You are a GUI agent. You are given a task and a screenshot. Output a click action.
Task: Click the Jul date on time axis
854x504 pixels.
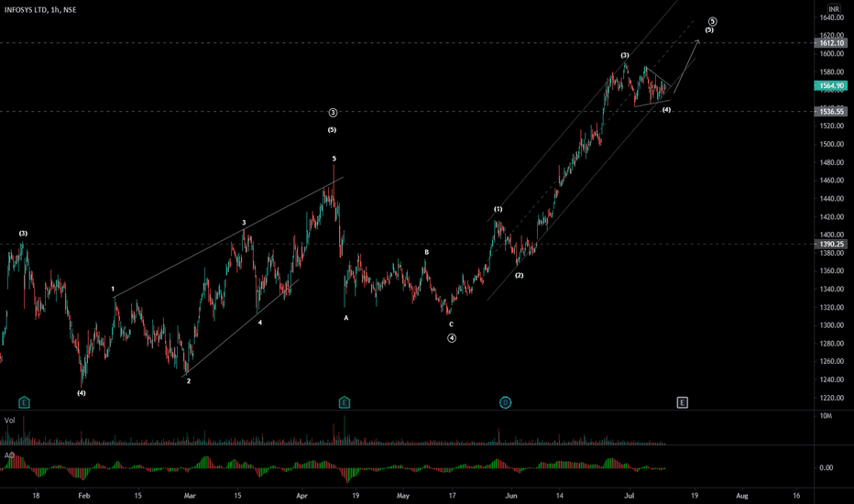pyautogui.click(x=630, y=496)
